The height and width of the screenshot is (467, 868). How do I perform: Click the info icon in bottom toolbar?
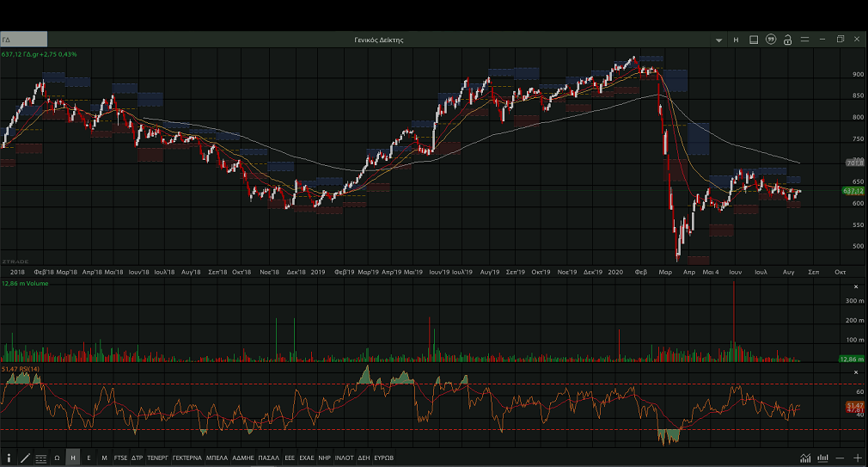click(9, 458)
